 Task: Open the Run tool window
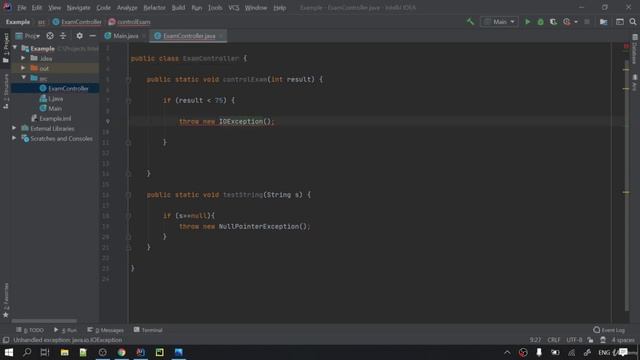(65, 330)
